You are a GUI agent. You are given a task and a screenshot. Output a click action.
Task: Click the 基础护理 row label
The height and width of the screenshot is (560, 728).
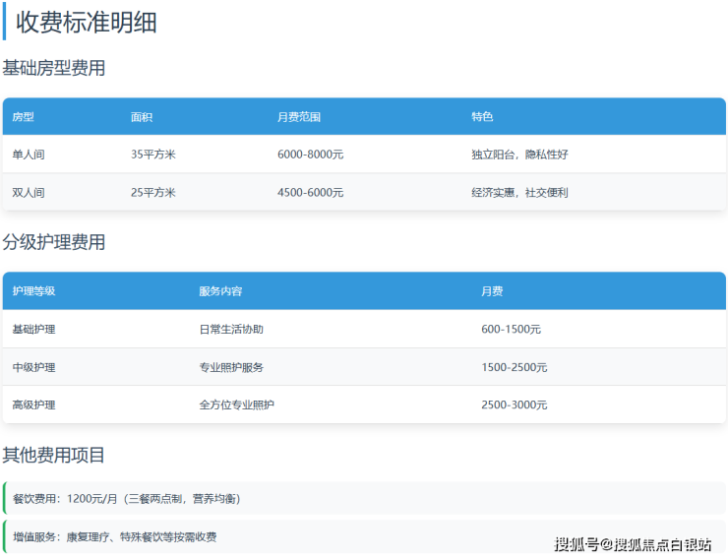tap(33, 329)
